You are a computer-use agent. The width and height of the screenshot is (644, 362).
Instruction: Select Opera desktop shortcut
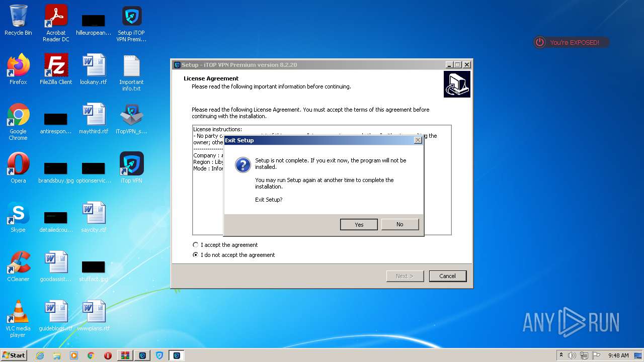[18, 168]
